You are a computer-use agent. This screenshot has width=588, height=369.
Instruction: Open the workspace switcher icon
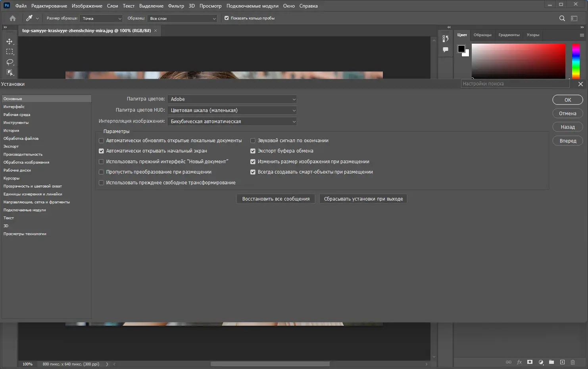pyautogui.click(x=574, y=18)
